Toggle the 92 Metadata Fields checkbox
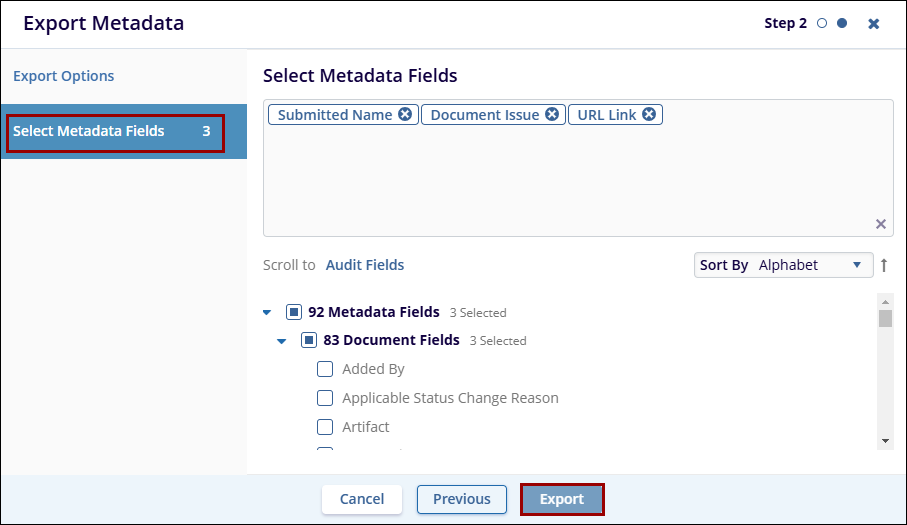The image size is (907, 525). pos(294,312)
